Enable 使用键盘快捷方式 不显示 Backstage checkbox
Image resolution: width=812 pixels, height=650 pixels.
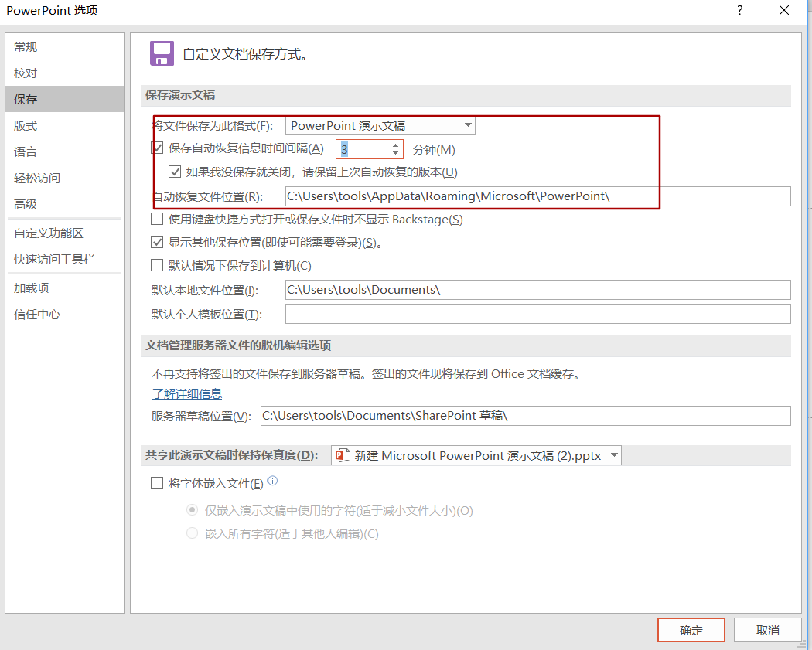click(x=157, y=219)
